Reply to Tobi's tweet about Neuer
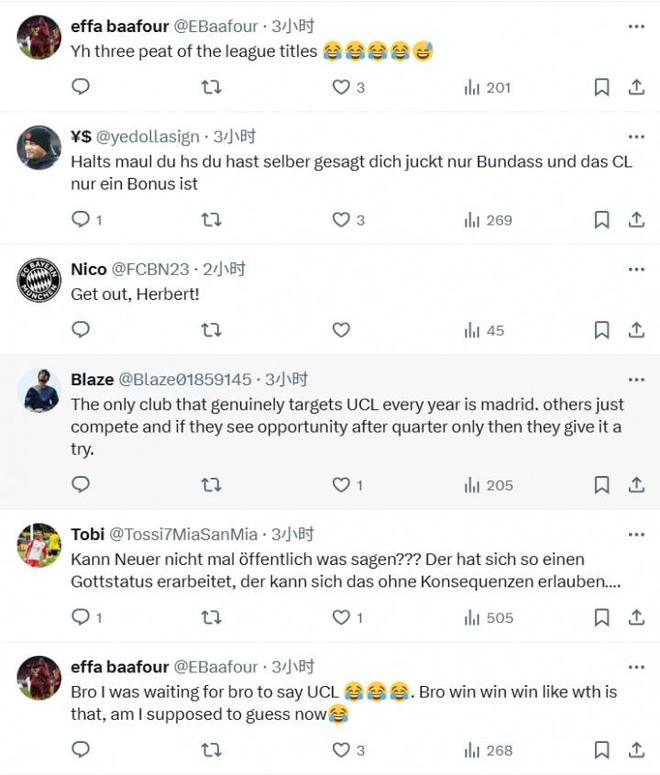 81,618
